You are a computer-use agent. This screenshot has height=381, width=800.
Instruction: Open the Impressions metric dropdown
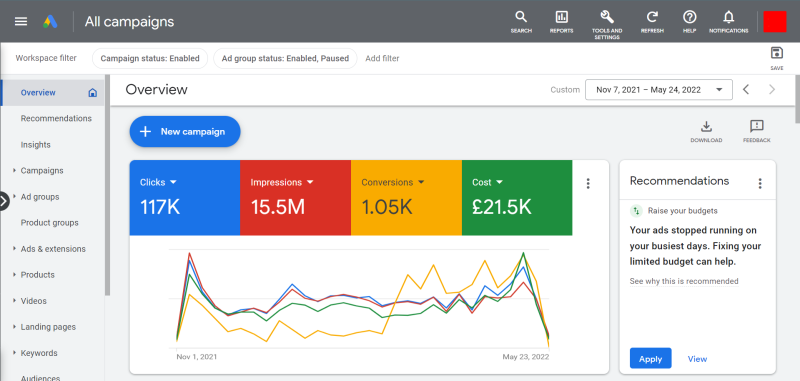310,182
